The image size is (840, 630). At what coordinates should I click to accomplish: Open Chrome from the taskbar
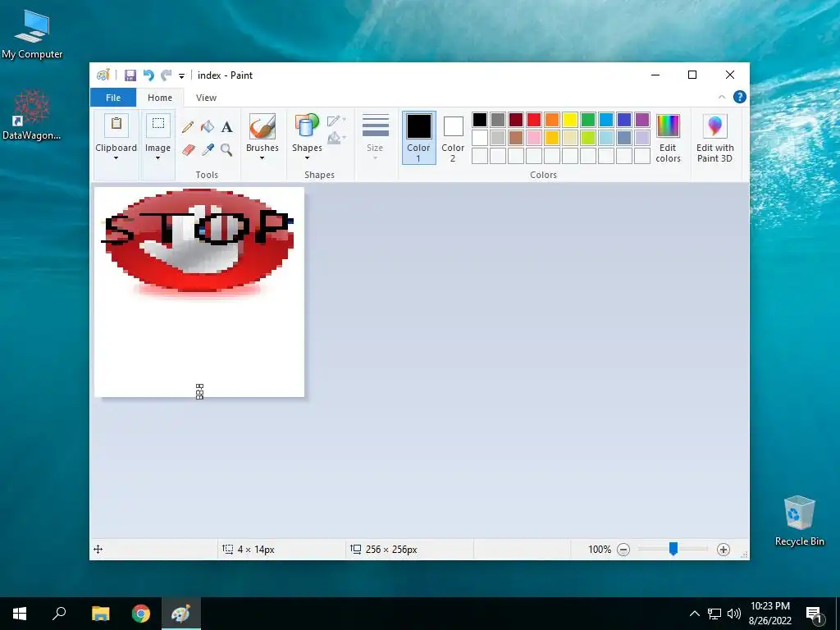click(141, 614)
